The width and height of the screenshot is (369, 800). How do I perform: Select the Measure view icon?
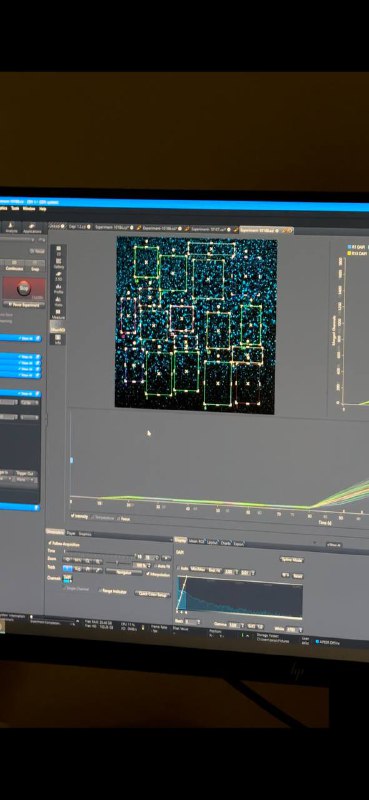point(58,314)
